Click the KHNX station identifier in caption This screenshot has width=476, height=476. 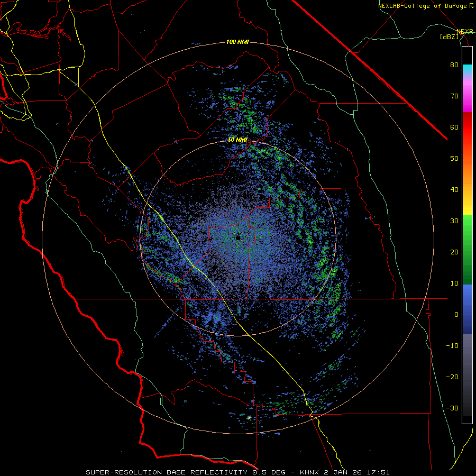pyautogui.click(x=309, y=472)
